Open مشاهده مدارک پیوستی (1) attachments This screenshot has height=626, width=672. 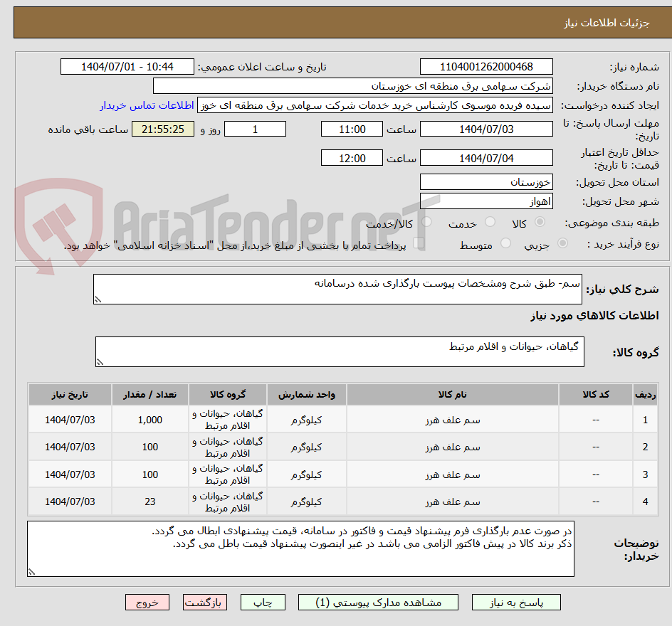[x=378, y=603]
